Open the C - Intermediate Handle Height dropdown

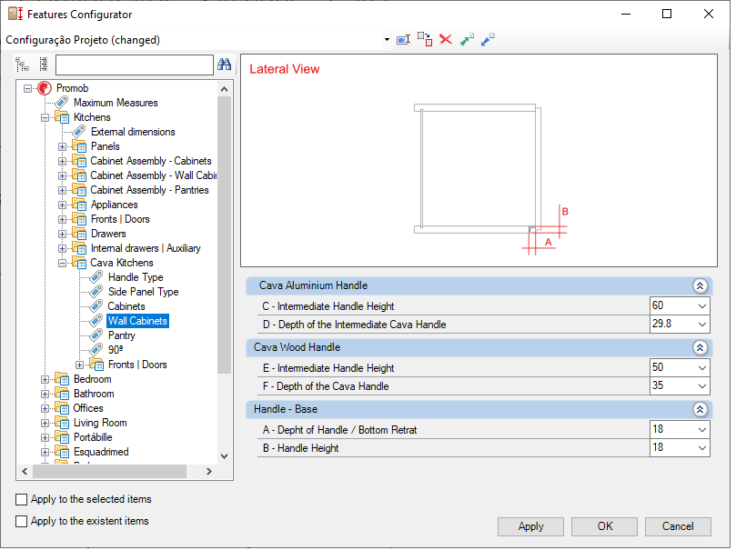coord(702,306)
